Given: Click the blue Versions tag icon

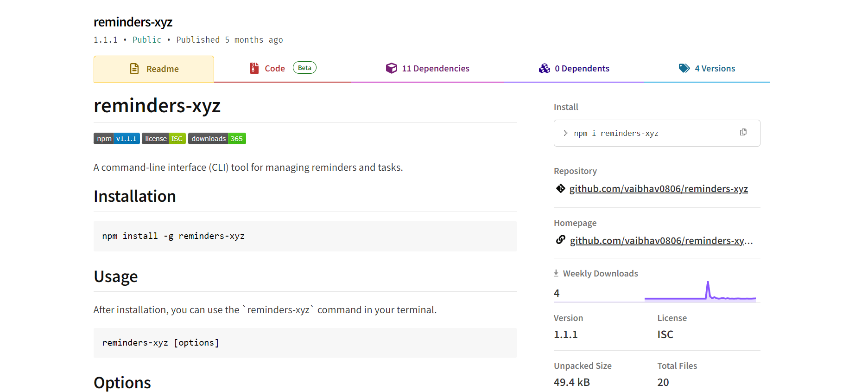Looking at the screenshot, I should coord(684,68).
